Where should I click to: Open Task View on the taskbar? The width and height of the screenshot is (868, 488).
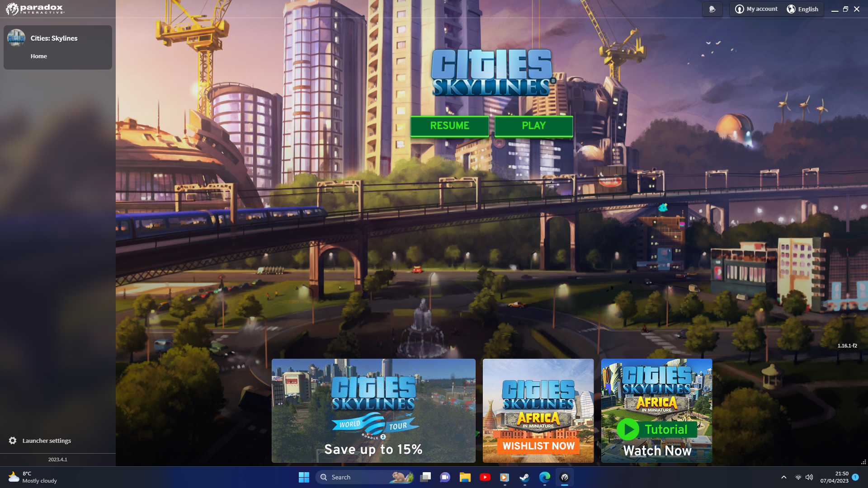425,477
